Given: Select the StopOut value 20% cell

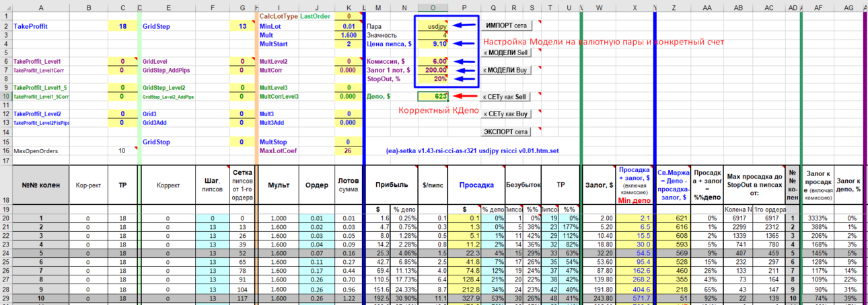Looking at the screenshot, I should pos(432,79).
